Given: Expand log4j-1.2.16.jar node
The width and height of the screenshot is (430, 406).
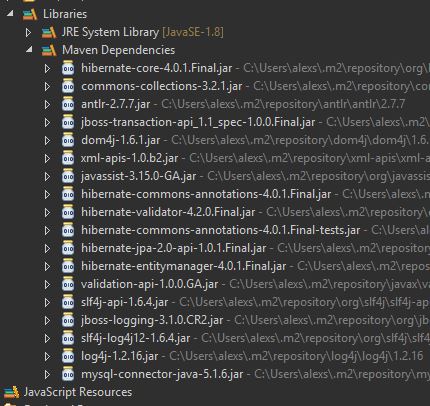Looking at the screenshot, I should pyautogui.click(x=47, y=356).
